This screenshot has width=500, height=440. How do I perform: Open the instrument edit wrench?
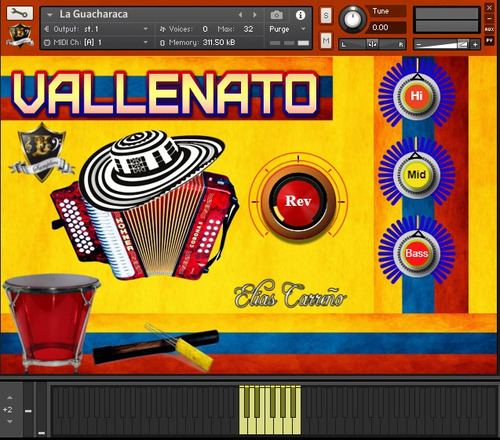[20, 13]
